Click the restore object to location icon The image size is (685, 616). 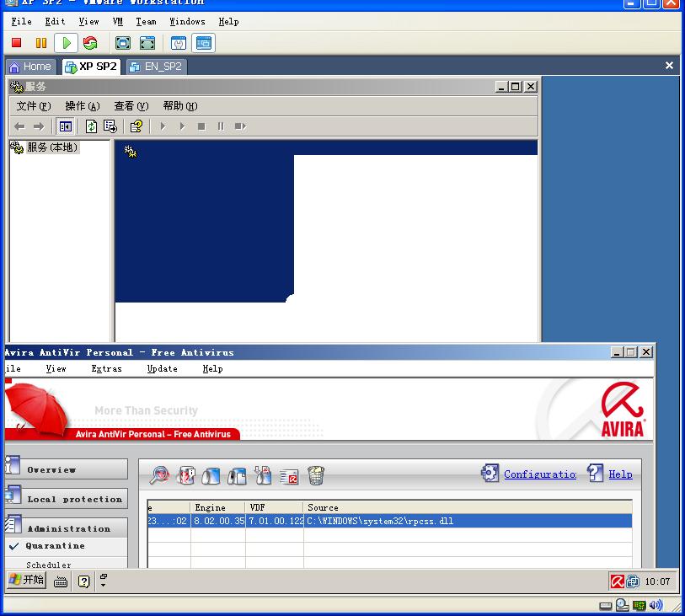pyautogui.click(x=237, y=476)
